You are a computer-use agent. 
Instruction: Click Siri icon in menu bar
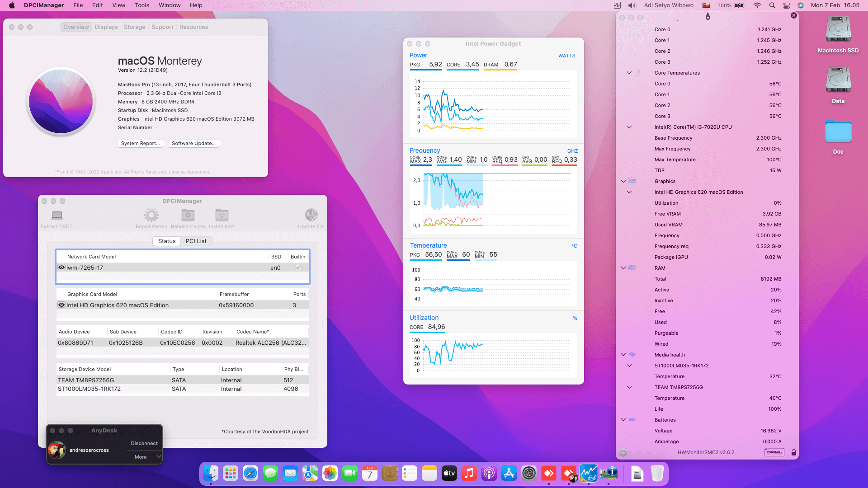coord(801,5)
